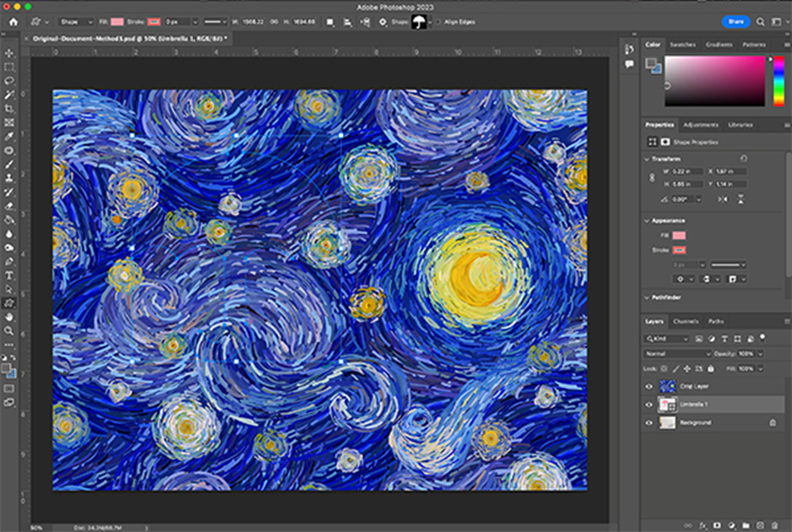Hide the Background layer
Viewport: 792px width, 532px height.
[x=649, y=423]
